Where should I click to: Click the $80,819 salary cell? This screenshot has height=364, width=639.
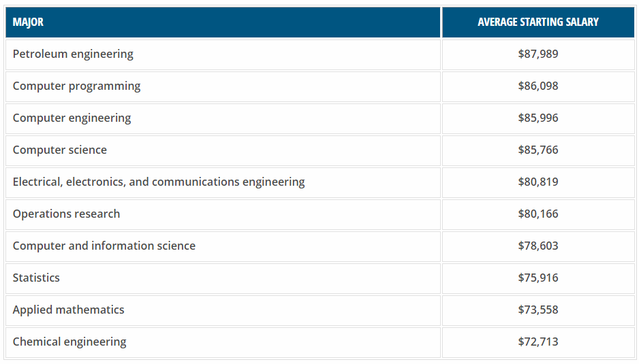point(537,182)
